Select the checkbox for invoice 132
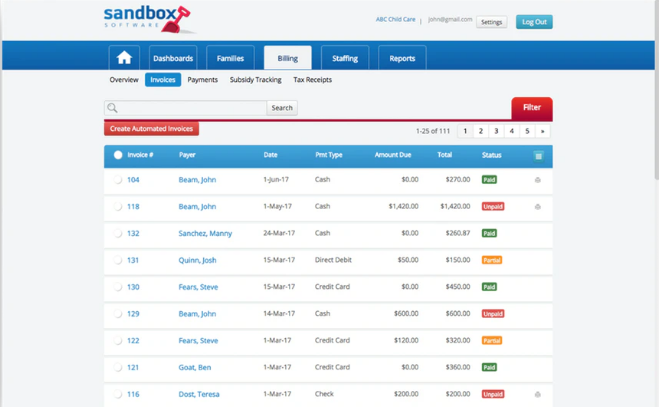 118,233
